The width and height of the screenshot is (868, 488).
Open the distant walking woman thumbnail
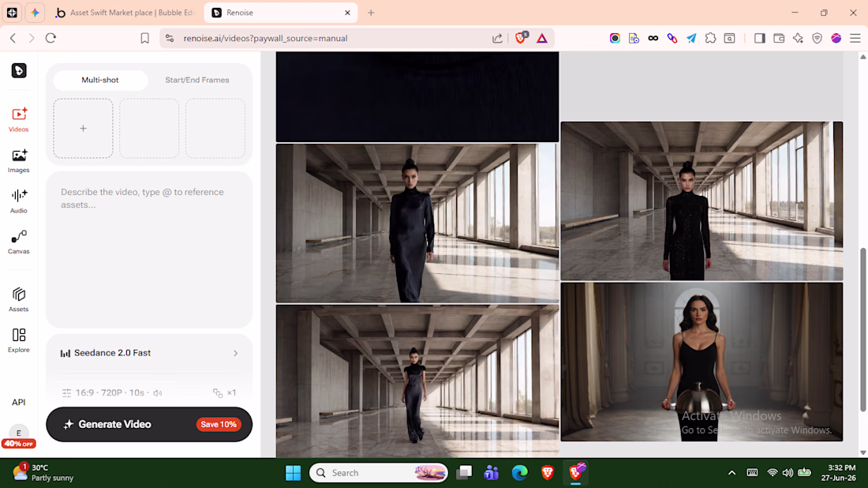417,381
